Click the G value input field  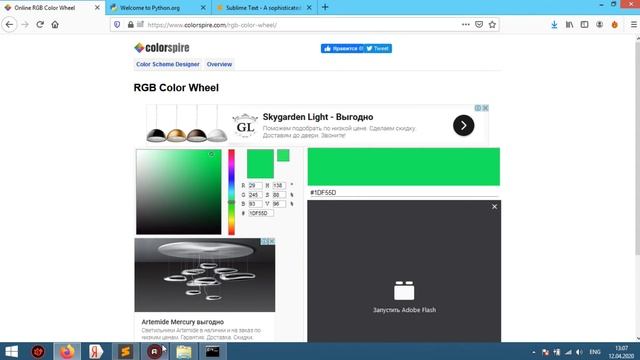click(255, 195)
